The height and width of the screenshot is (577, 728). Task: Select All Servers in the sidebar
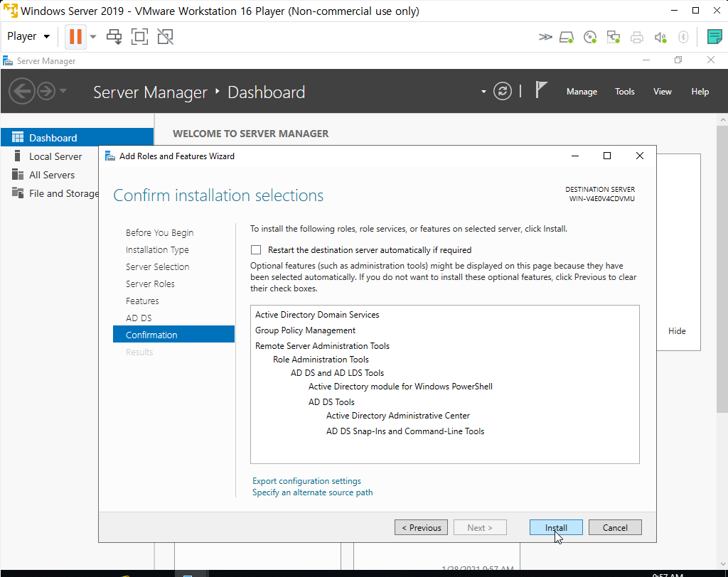51,175
